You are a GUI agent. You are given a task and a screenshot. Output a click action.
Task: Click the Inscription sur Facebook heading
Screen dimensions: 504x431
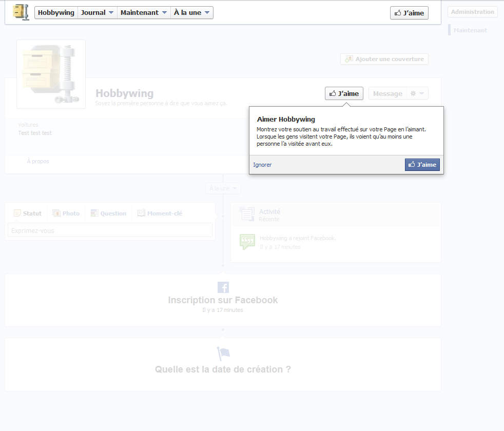(223, 300)
